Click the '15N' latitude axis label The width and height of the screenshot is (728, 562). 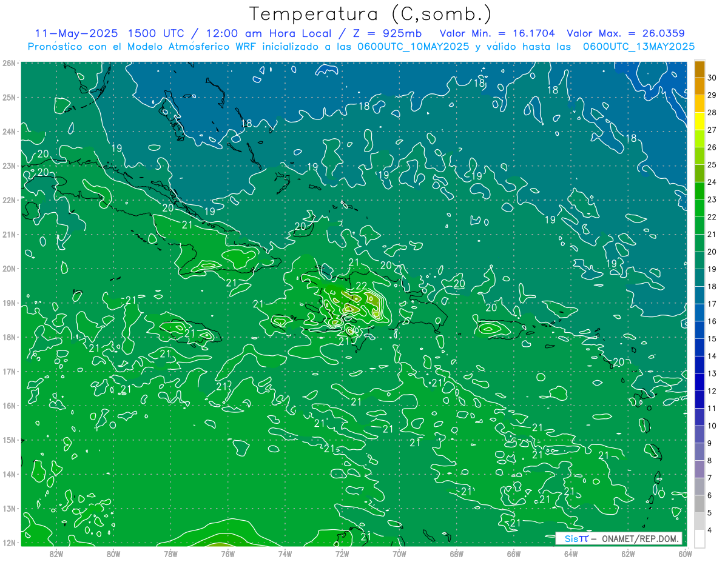point(9,440)
